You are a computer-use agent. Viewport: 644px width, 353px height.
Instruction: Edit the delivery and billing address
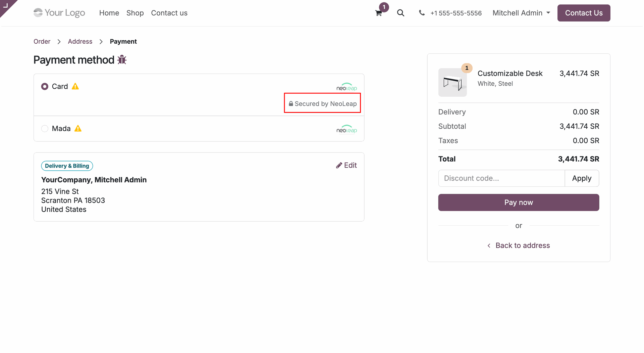tap(346, 165)
